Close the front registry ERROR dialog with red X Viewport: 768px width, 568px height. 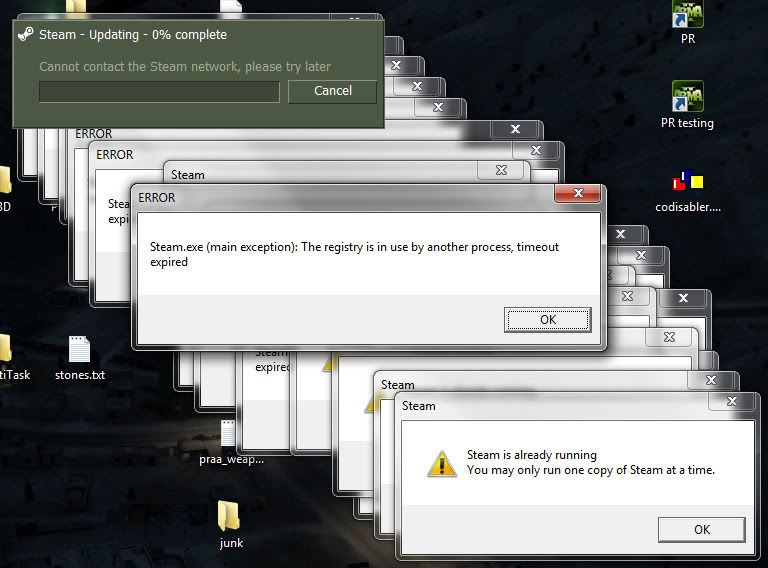pos(577,193)
